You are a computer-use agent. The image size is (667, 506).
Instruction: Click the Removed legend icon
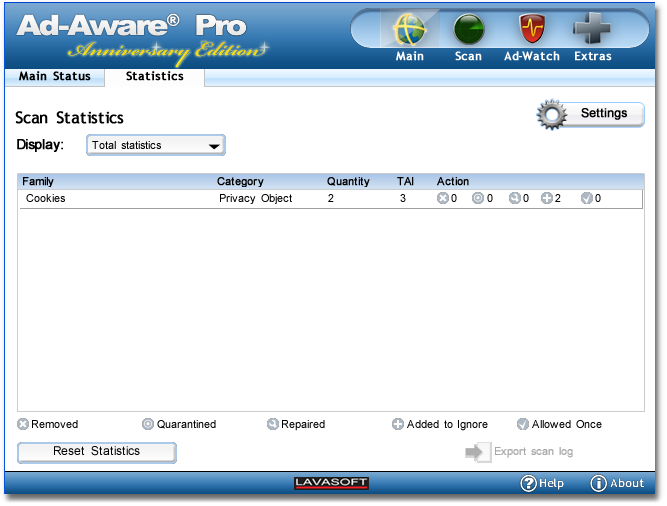tap(23, 424)
